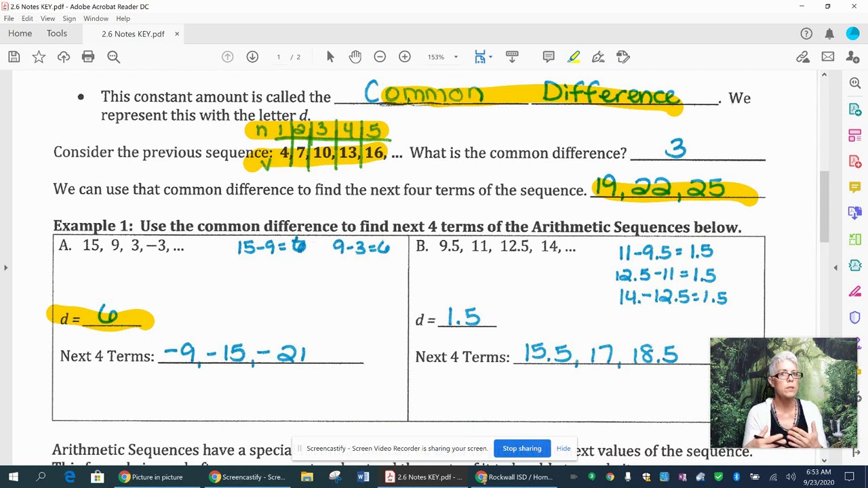Open File Explorer from the taskbar
Screen dimensions: 868x488
[307, 477]
